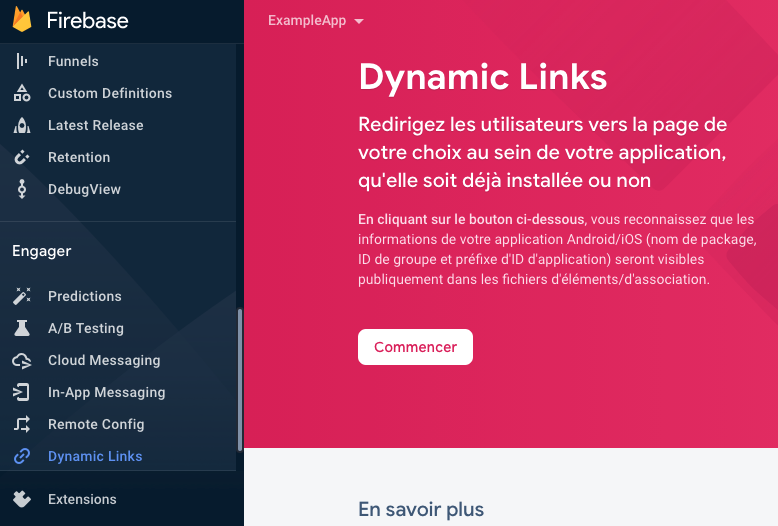The height and width of the screenshot is (526, 778).
Task: Open the ExampleApp project dropdown arrow
Action: pyautogui.click(x=359, y=21)
